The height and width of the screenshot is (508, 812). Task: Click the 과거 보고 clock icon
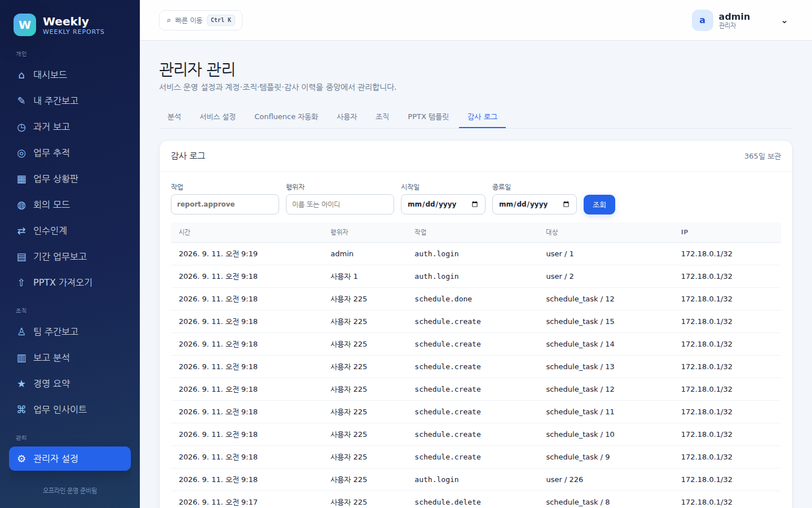21,127
